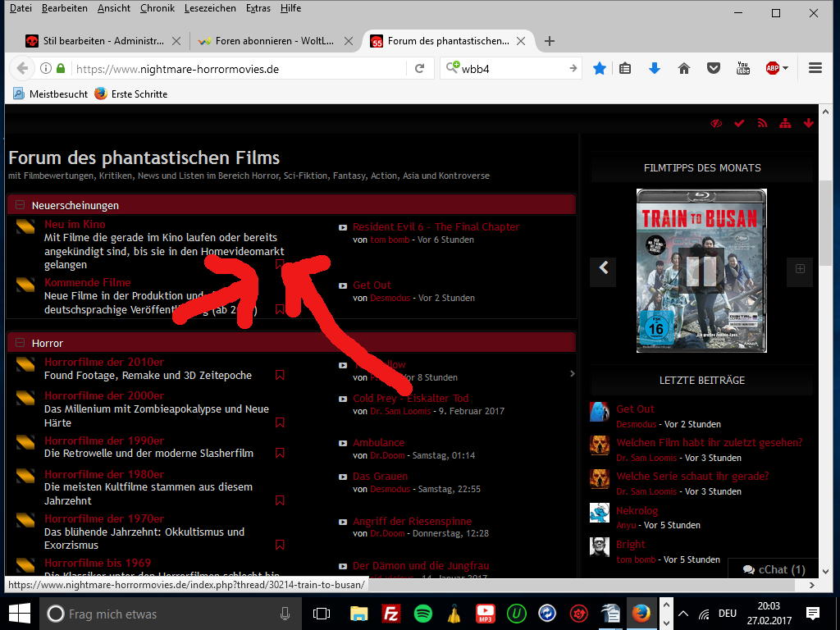This screenshot has height=630, width=840.
Task: Toggle subscription bookmark for Horrorfilme der 2010er
Action: pyautogui.click(x=280, y=375)
